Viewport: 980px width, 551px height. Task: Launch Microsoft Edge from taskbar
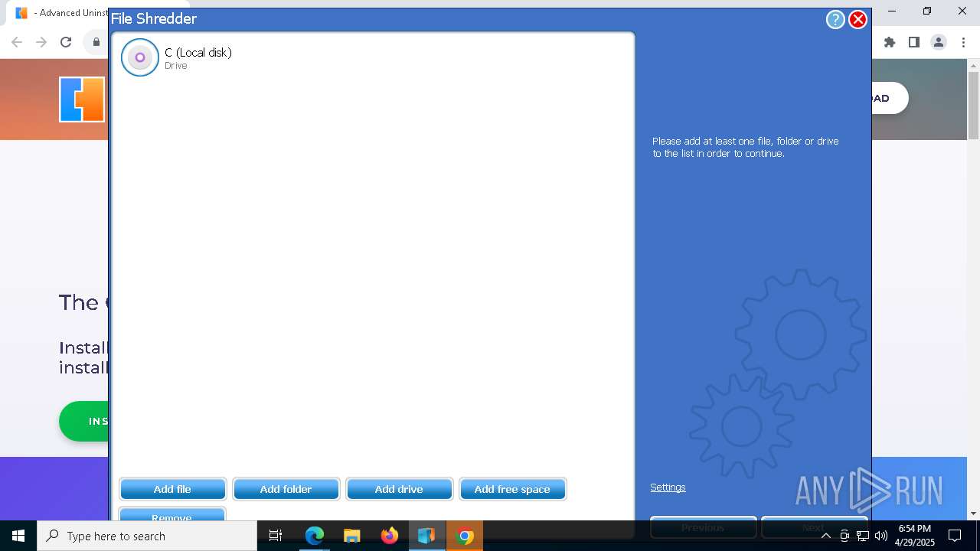(x=315, y=536)
